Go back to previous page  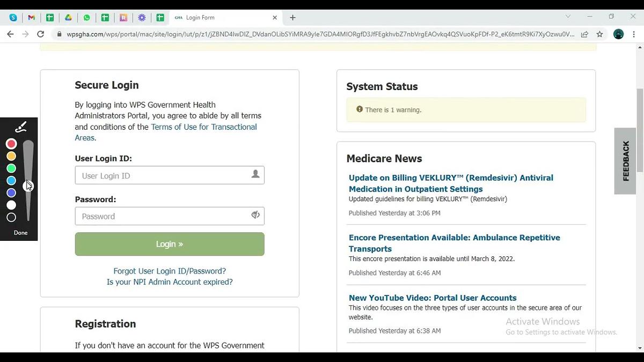tap(10, 34)
